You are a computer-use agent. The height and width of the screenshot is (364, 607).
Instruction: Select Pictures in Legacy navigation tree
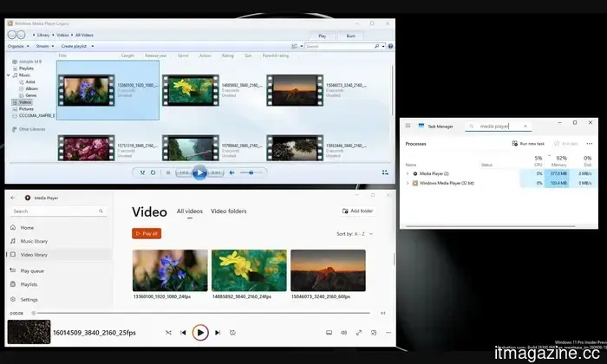click(26, 109)
